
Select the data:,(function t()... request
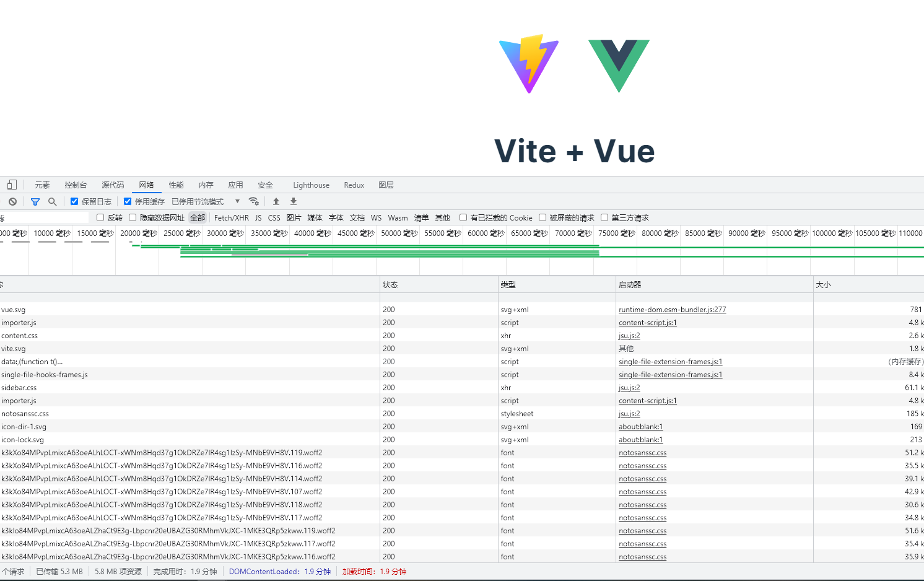(462, 361)
